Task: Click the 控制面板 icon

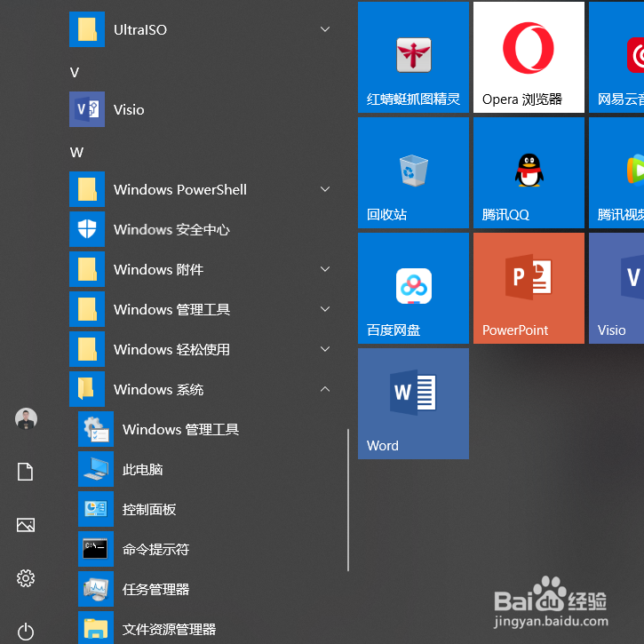Action: click(x=96, y=509)
